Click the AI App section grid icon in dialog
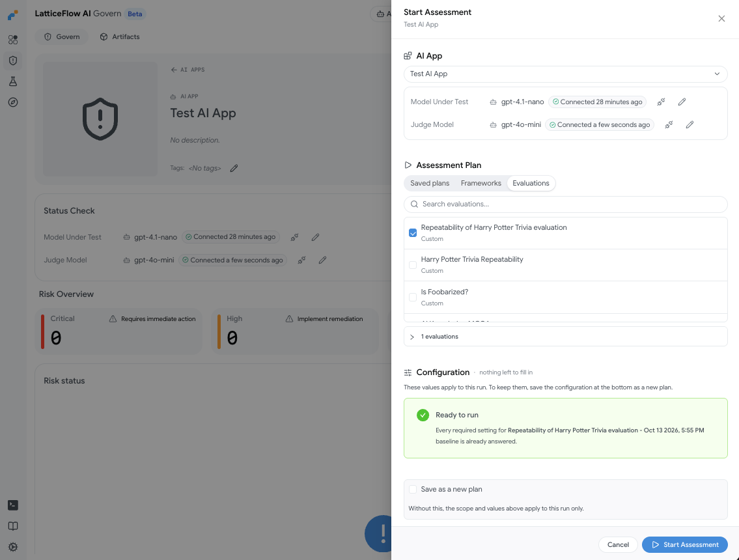Screen dimensions: 739x560 tap(408, 56)
